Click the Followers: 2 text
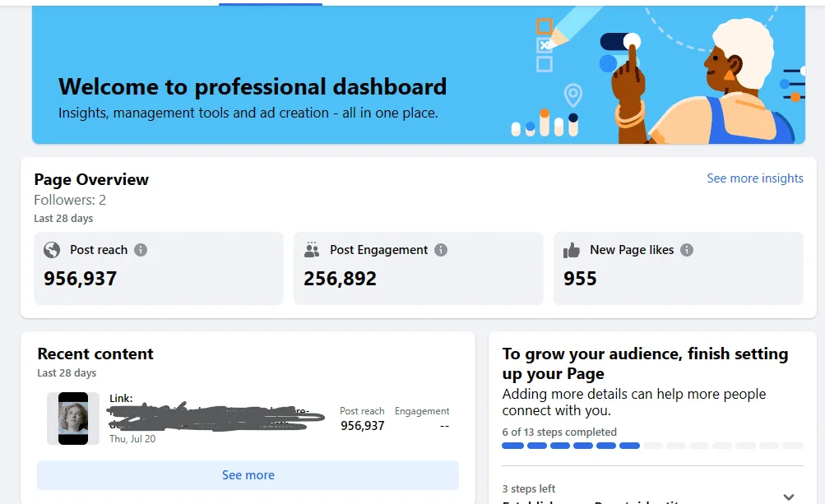This screenshot has height=504, width=825. coord(70,200)
